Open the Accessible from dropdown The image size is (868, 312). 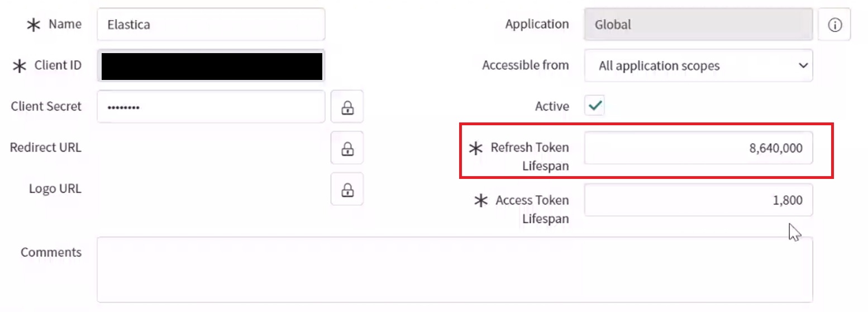coord(698,66)
